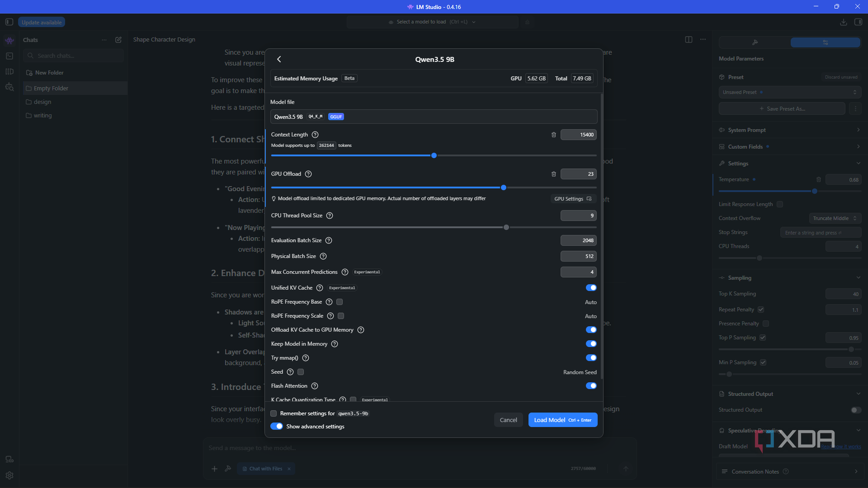The image size is (868, 488).
Task: Expand the Custom Fields section
Action: tap(789, 147)
